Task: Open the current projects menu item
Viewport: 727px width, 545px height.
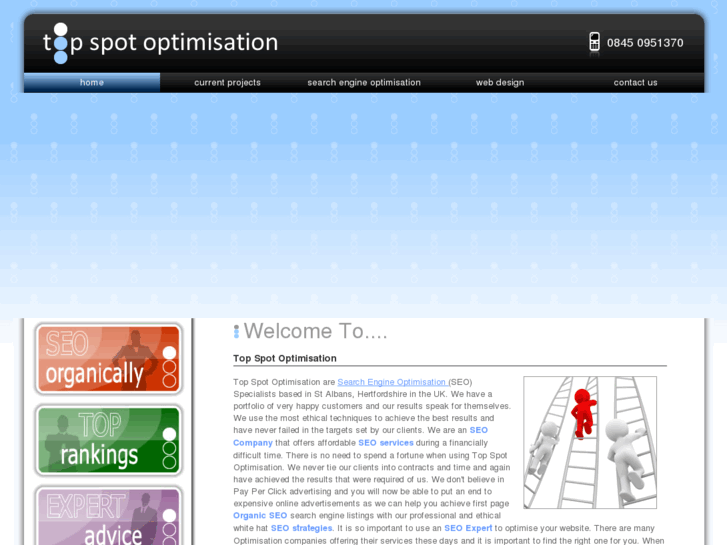Action: pos(227,83)
